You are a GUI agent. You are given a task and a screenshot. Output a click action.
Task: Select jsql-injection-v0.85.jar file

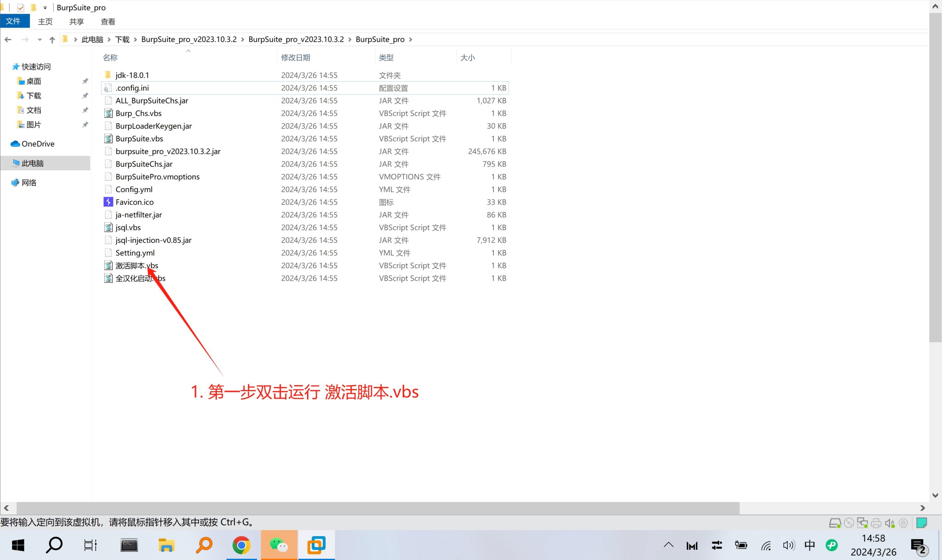[x=153, y=240]
